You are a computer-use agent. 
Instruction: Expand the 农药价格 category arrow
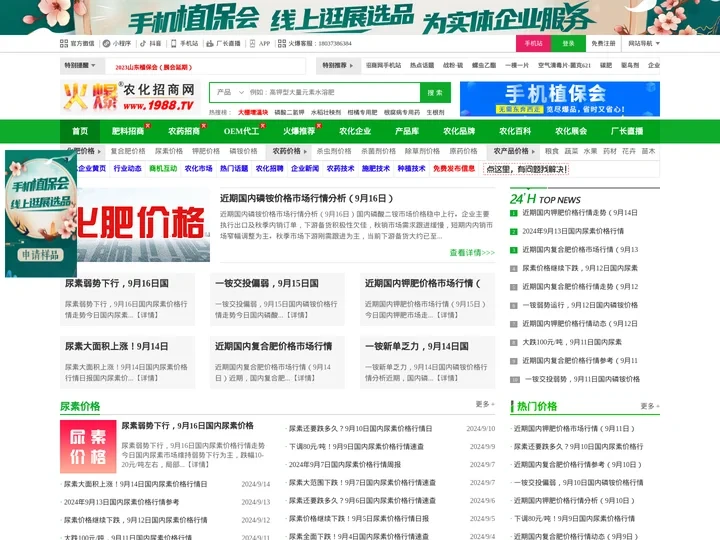click(x=290, y=151)
